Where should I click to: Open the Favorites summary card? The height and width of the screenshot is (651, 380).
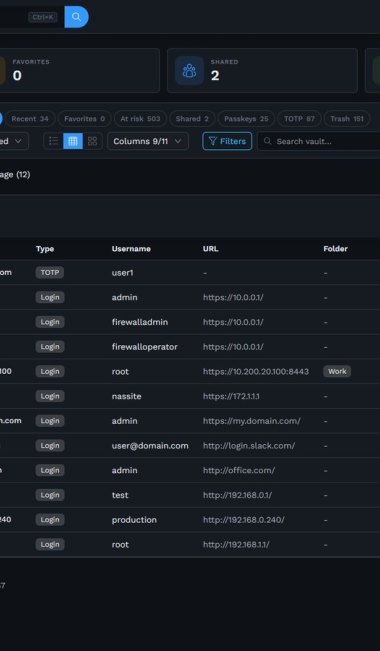[x=79, y=71]
